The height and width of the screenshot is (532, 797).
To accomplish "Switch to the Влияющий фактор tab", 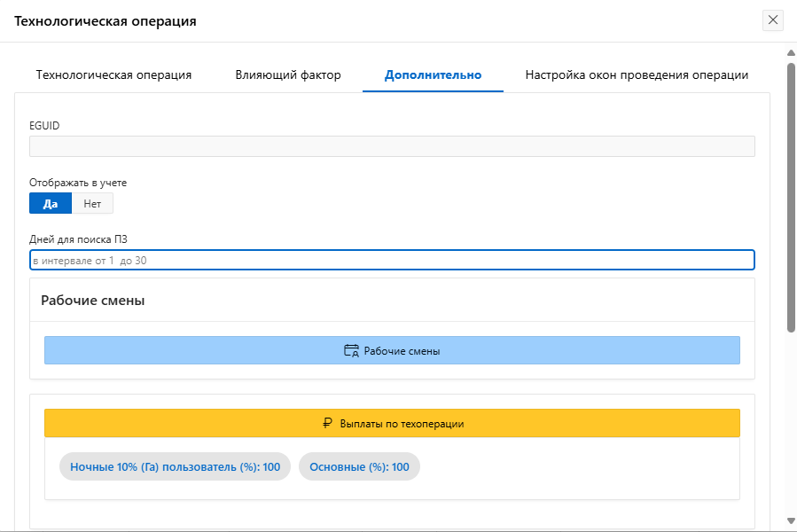I will 288,75.
